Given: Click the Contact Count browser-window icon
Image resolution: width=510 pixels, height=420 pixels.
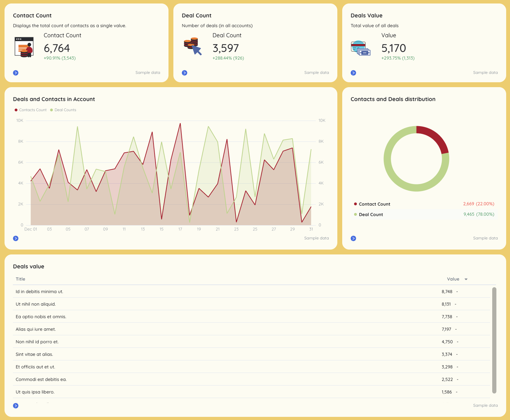Looking at the screenshot, I should pos(24,46).
